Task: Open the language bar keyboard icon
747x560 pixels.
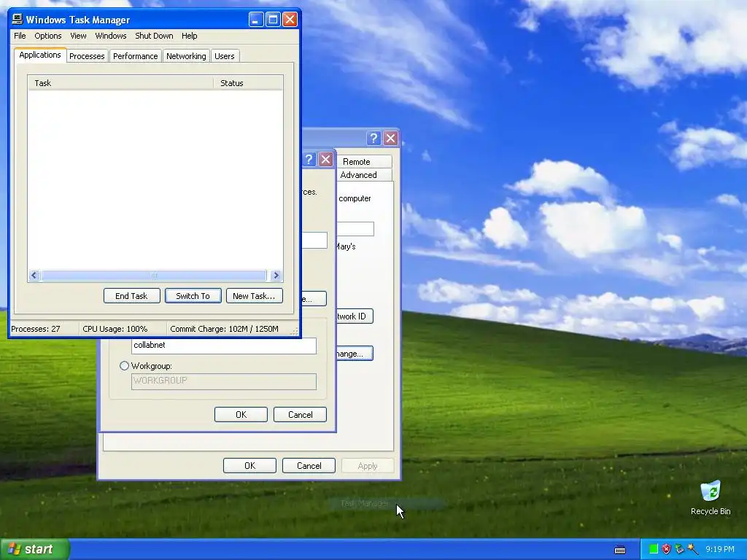Action: click(x=620, y=550)
